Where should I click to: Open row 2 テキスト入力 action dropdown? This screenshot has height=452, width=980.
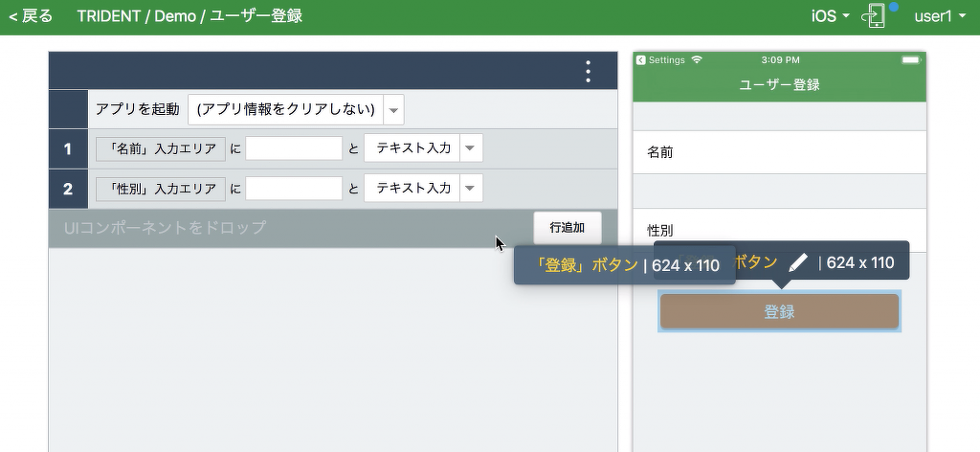pos(470,189)
